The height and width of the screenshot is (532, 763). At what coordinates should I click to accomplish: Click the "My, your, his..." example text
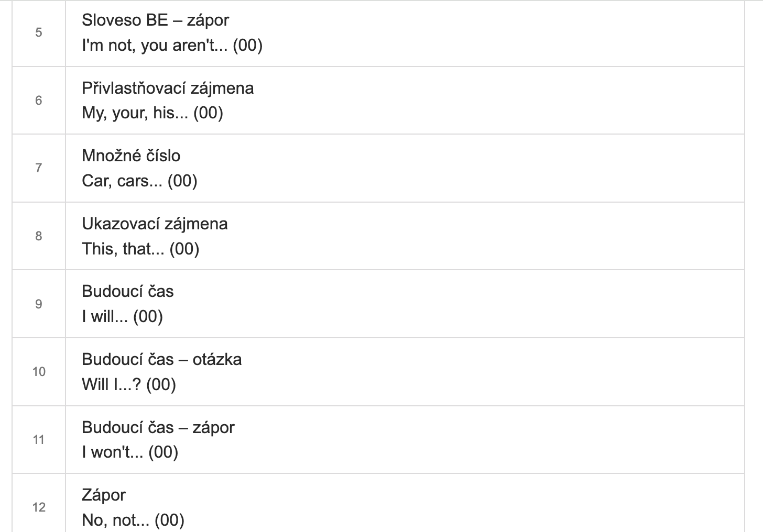tap(152, 113)
